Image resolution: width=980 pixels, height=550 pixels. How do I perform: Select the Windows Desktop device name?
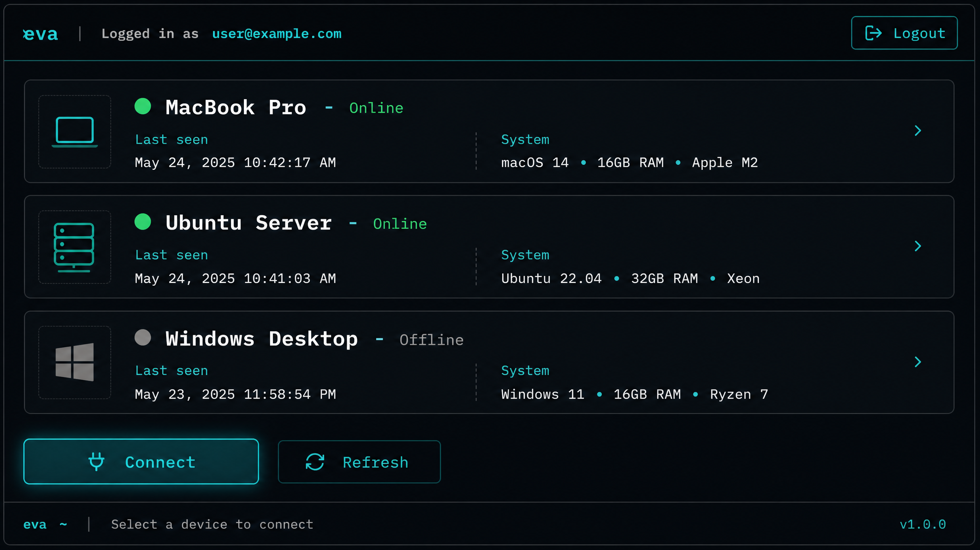click(262, 339)
